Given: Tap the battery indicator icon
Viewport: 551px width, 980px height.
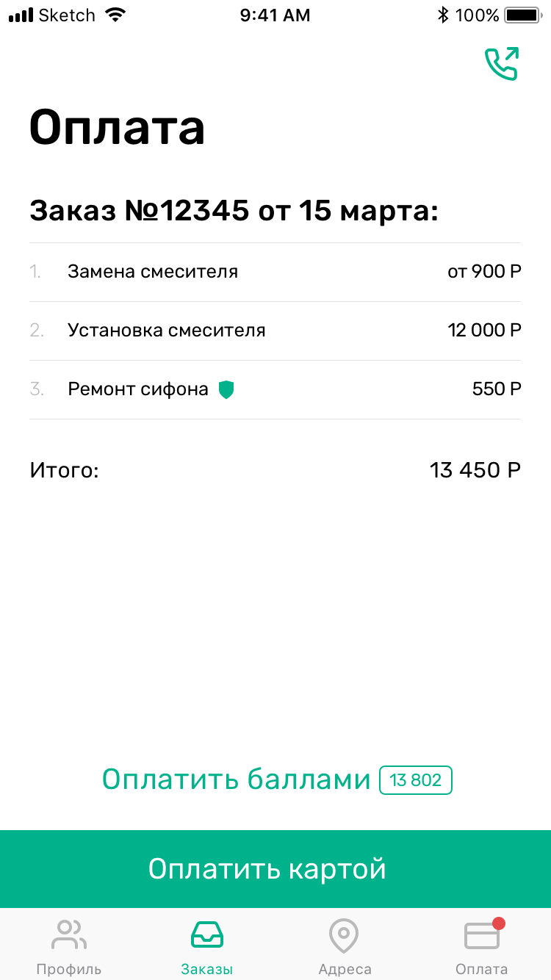Looking at the screenshot, I should [522, 15].
